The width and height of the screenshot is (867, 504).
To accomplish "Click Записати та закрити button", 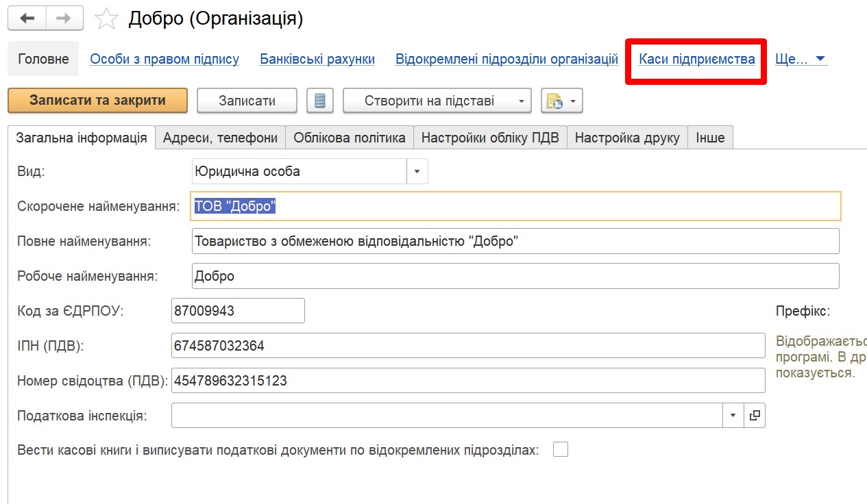I will (97, 101).
